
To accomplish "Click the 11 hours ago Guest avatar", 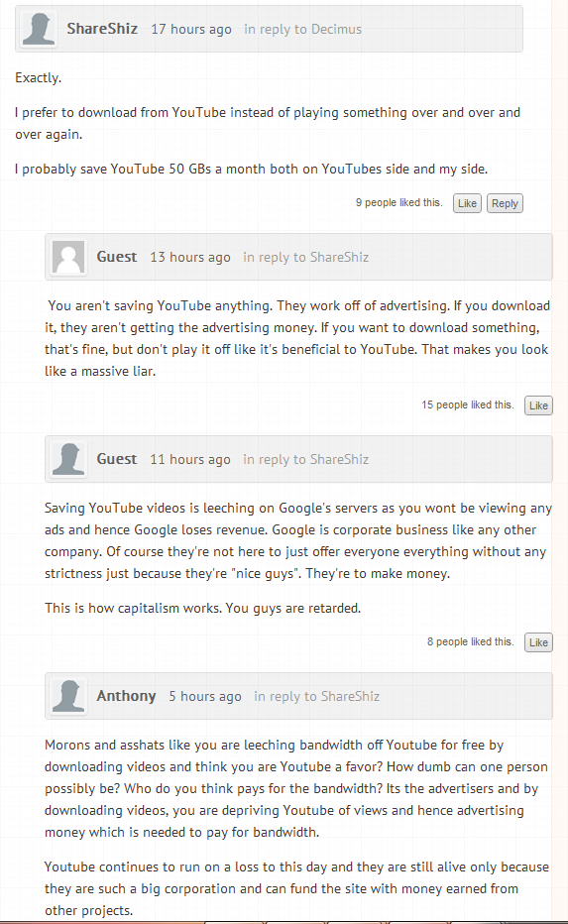I will click(68, 459).
